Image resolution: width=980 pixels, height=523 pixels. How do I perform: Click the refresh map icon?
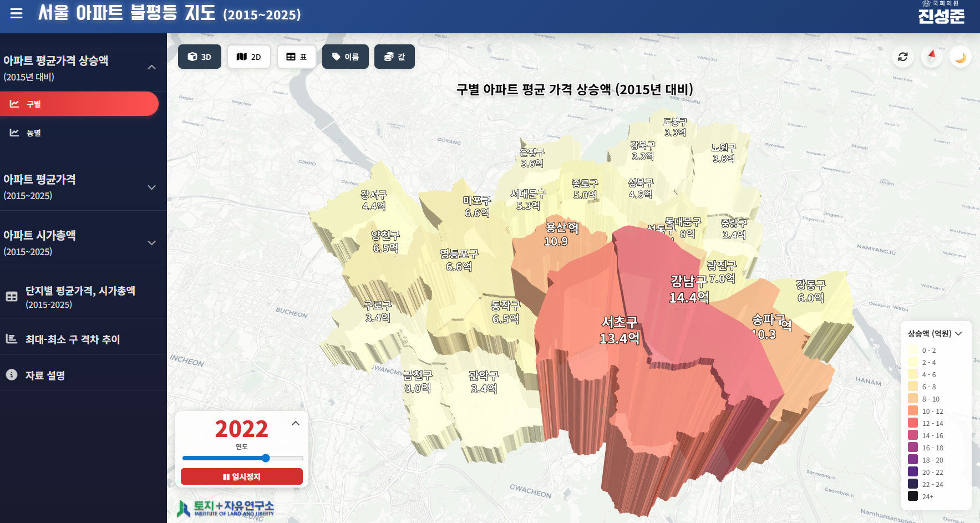903,57
